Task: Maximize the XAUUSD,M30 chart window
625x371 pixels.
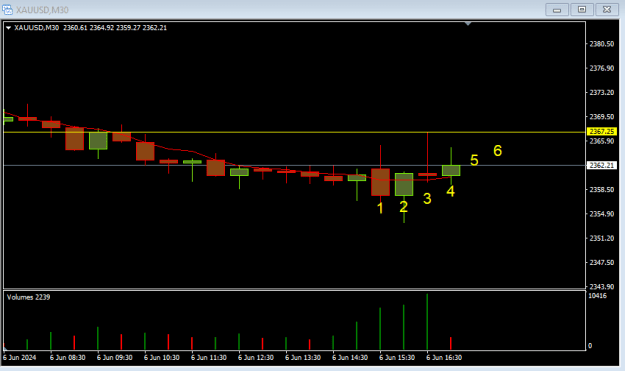Action: pyautogui.click(x=582, y=10)
